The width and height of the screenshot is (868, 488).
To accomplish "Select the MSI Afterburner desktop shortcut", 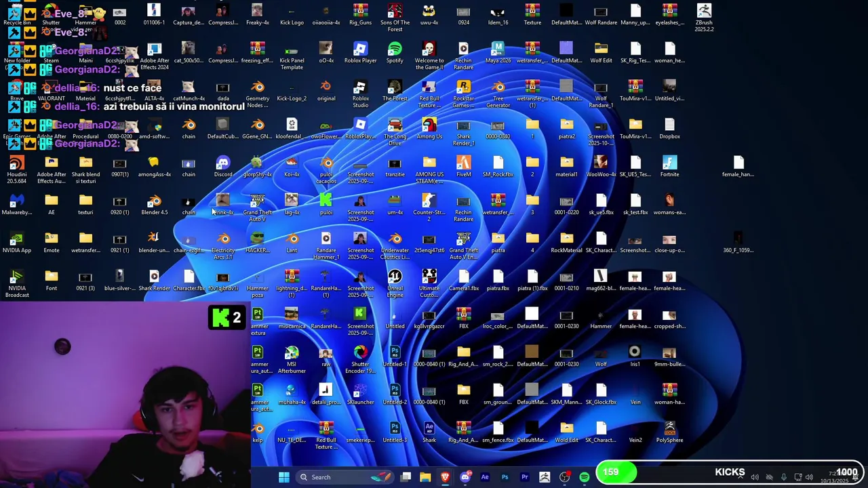I will (x=292, y=360).
